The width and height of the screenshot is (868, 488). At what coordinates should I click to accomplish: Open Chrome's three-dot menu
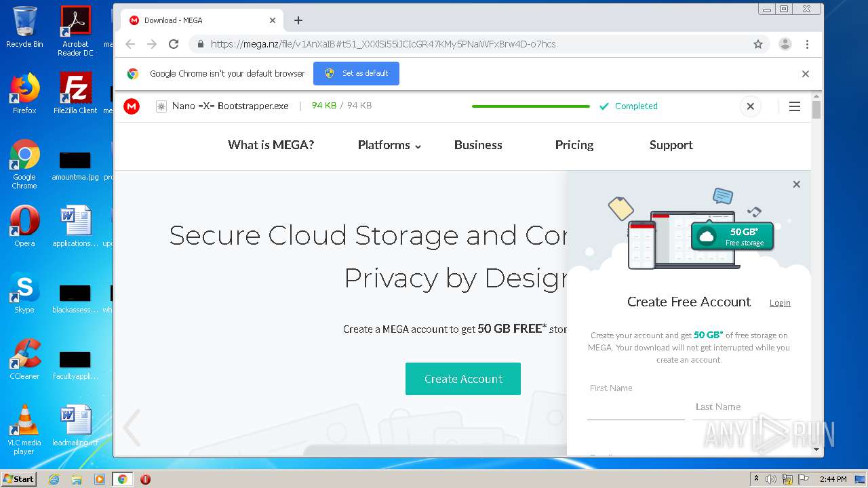(807, 44)
